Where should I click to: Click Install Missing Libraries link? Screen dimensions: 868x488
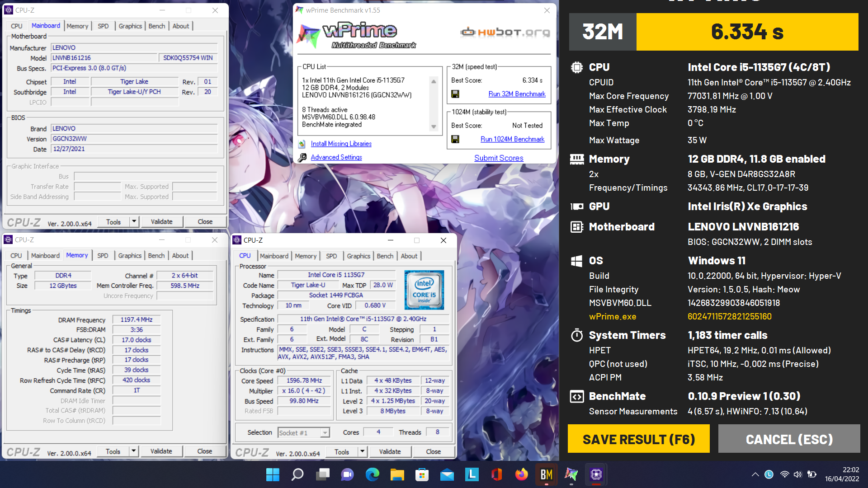(x=341, y=144)
